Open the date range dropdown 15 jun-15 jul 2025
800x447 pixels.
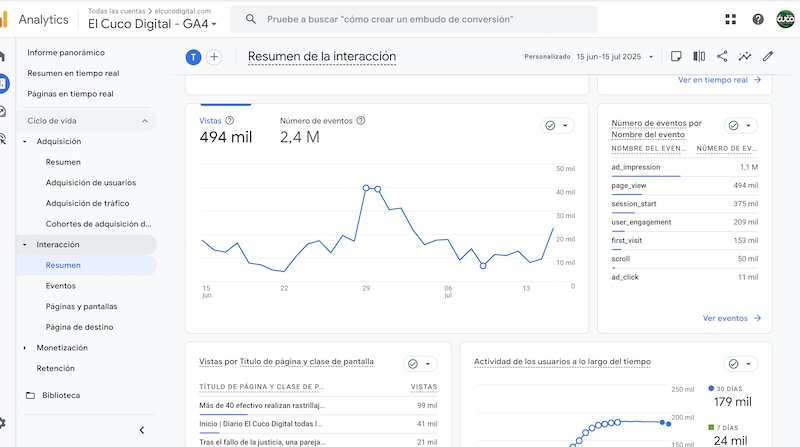click(x=614, y=57)
